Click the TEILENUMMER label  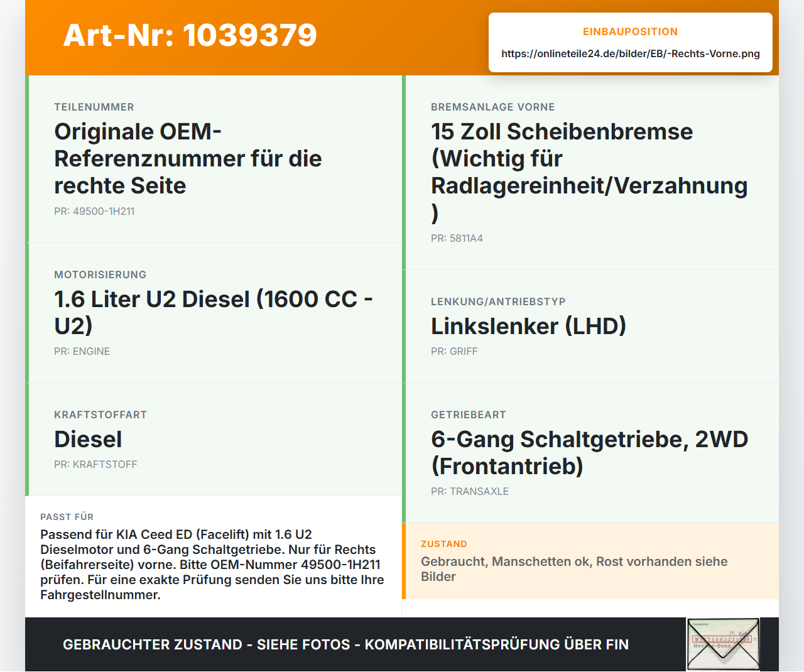coord(94,107)
